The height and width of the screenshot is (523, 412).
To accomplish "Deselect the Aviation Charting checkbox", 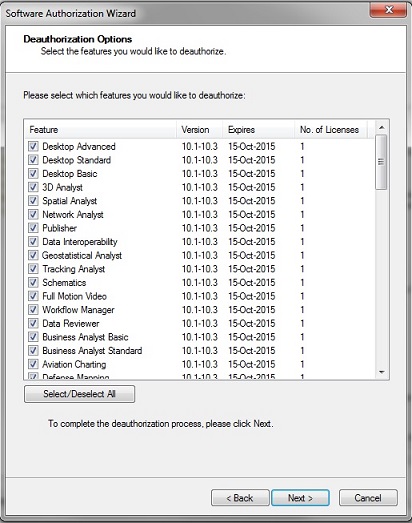I will 33,364.
